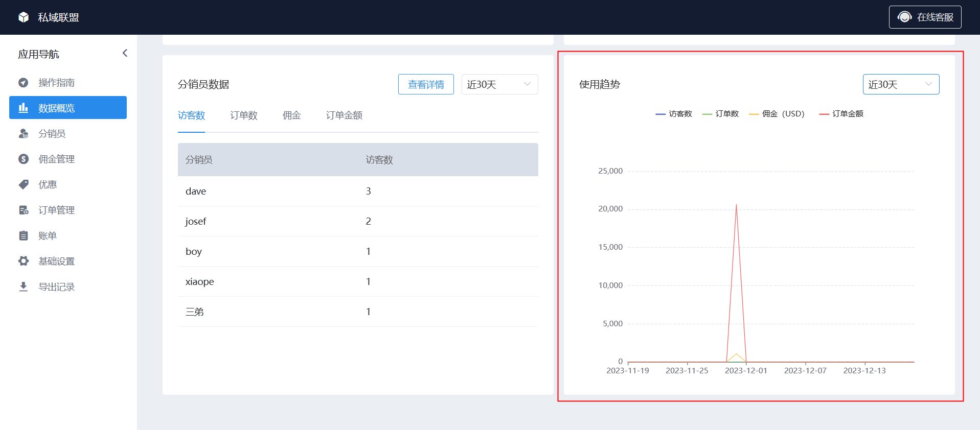This screenshot has height=430, width=980.
Task: Toggle 订单数 legend in trend chart
Action: coord(721,114)
